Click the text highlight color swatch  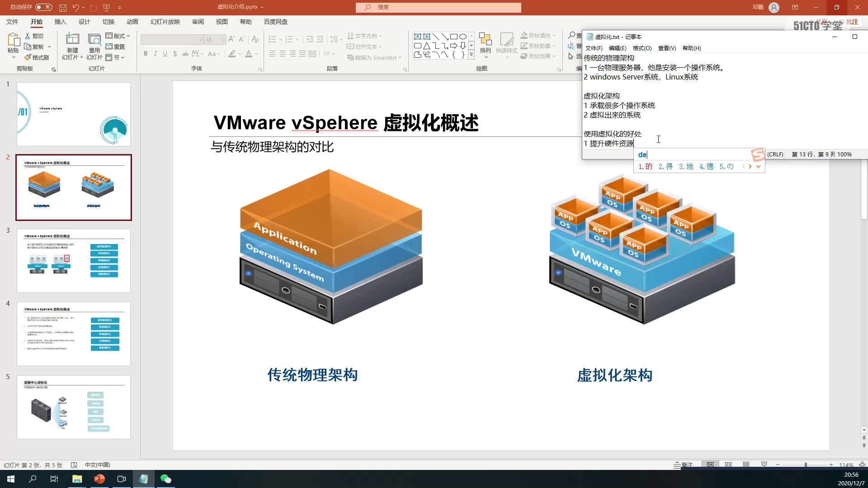pyautogui.click(x=232, y=54)
